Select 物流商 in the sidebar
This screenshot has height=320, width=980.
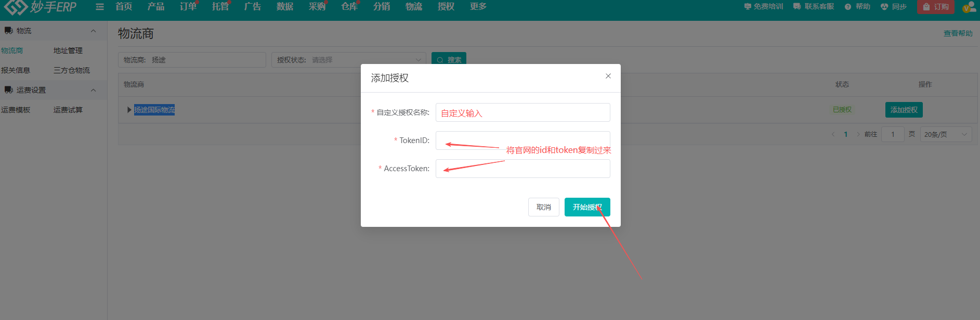[x=12, y=50]
